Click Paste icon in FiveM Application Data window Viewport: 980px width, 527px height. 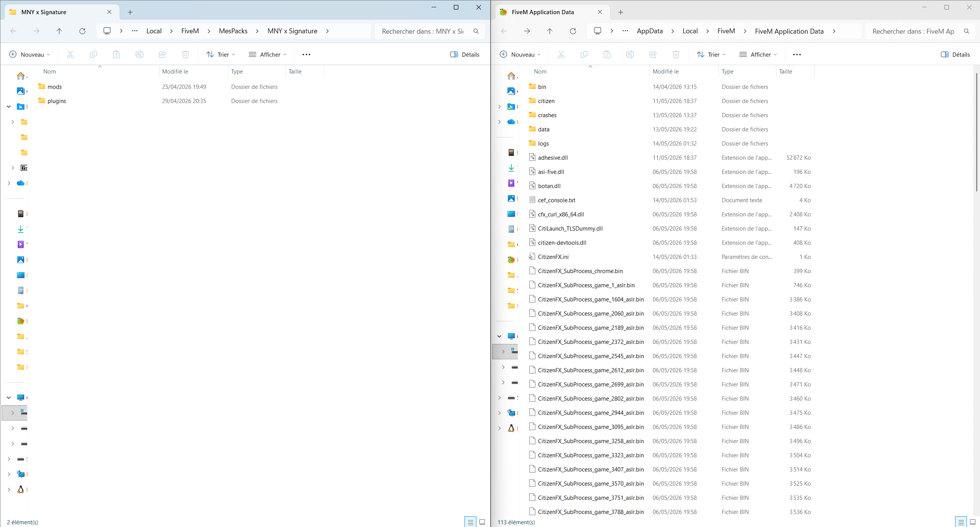(607, 54)
